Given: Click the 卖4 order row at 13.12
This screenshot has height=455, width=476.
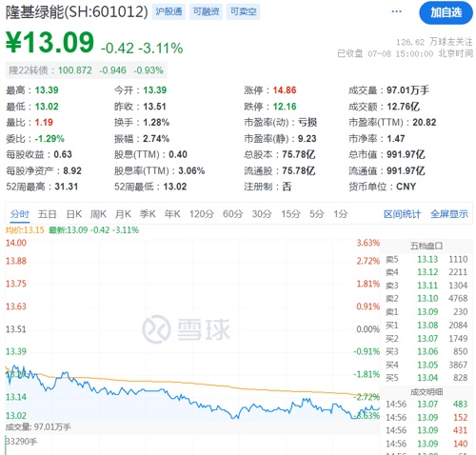Looking at the screenshot, I should (426, 272).
